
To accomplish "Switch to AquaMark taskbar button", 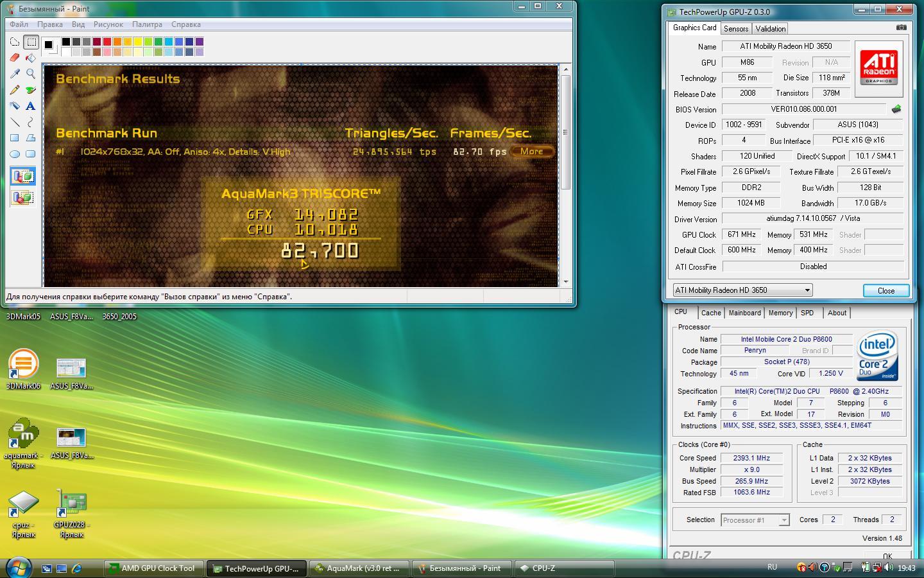I will point(359,568).
